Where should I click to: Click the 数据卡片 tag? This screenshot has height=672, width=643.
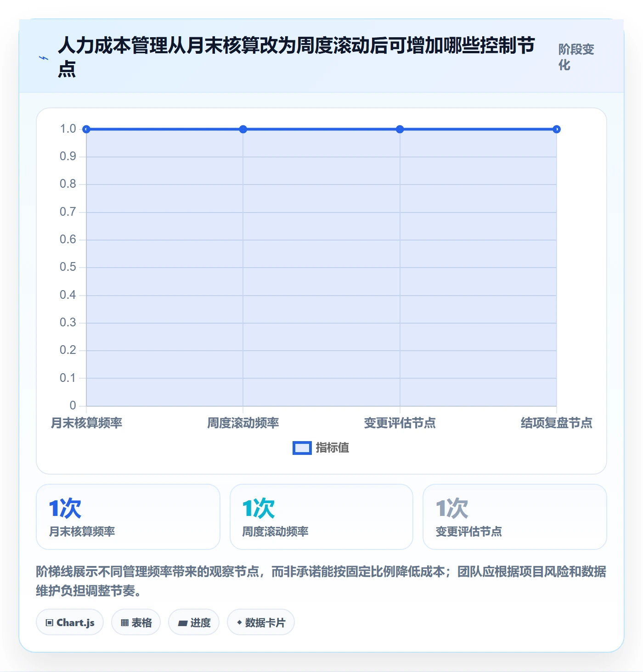click(x=261, y=622)
